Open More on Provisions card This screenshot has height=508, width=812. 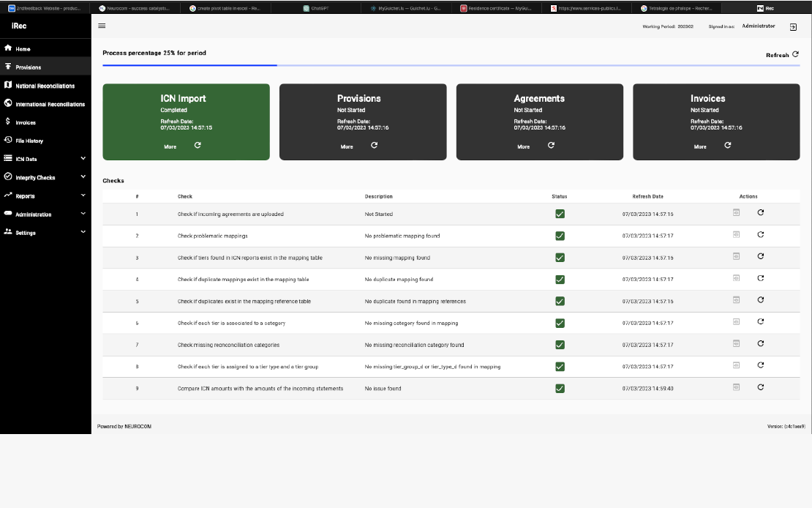pyautogui.click(x=347, y=146)
